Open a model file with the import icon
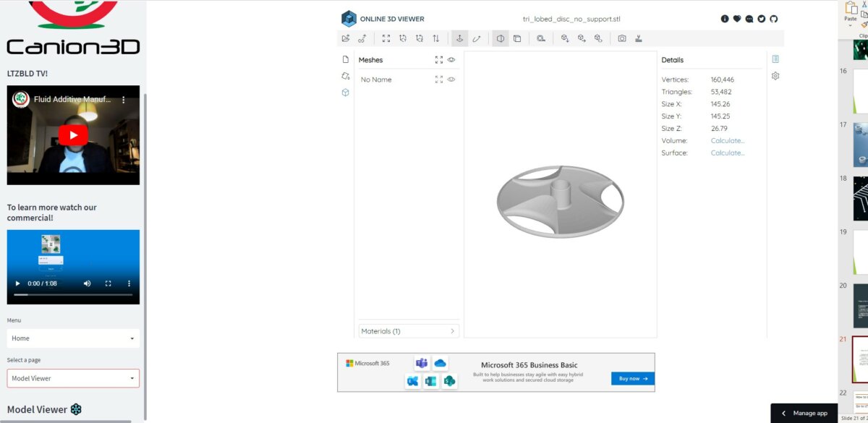 coord(346,38)
